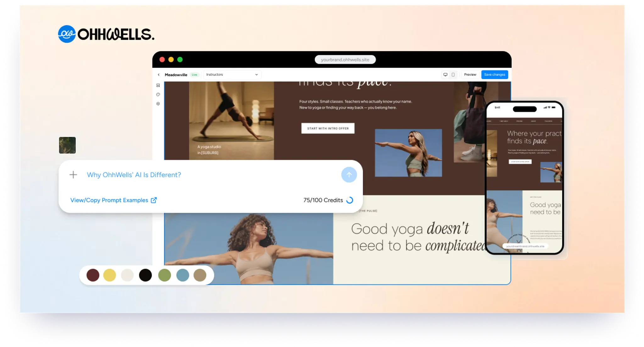Viewport: 644px width, 347px height.
Task: Click the address pill at phone mockup bottom
Action: [525, 246]
